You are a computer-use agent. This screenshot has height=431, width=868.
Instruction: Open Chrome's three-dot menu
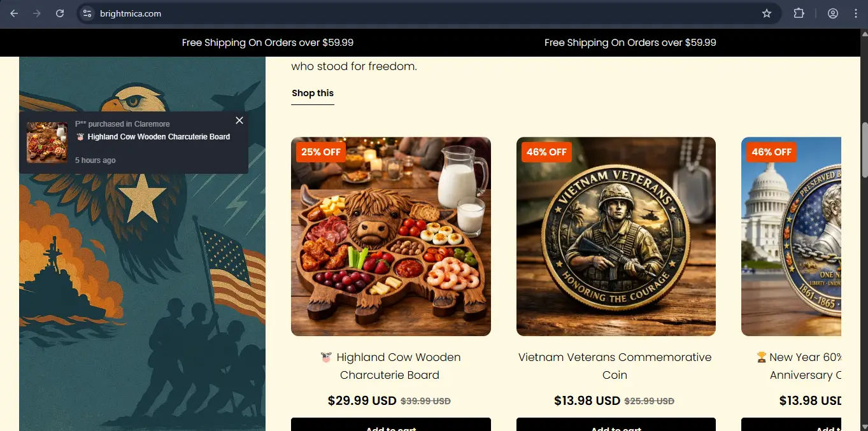point(856,13)
